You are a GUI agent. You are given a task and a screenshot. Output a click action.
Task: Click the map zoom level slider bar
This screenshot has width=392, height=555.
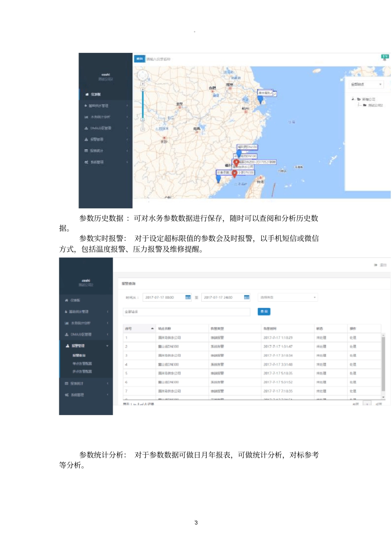pyautogui.click(x=143, y=105)
